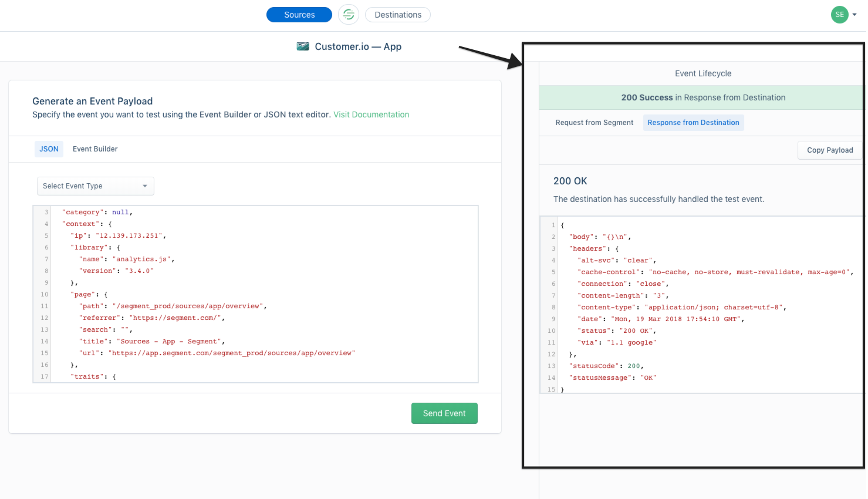Select the "name": "analytics.js" line
The width and height of the screenshot is (868, 499).
127,259
